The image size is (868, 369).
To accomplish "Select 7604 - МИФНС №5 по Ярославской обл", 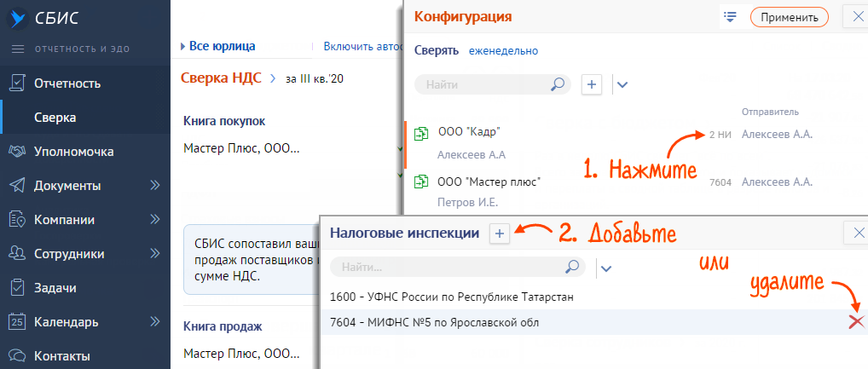I will [593, 322].
